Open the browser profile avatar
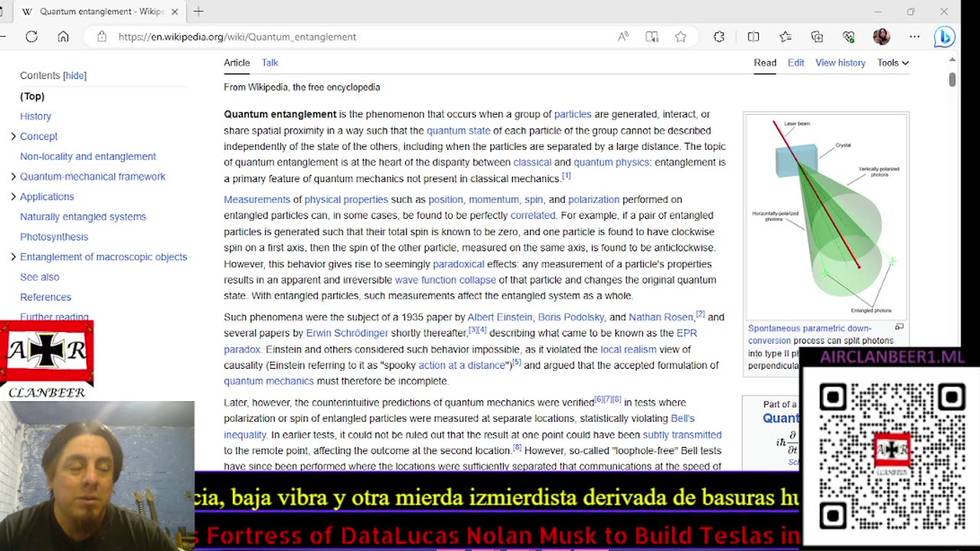Viewport: 980px width, 551px height. coord(881,37)
